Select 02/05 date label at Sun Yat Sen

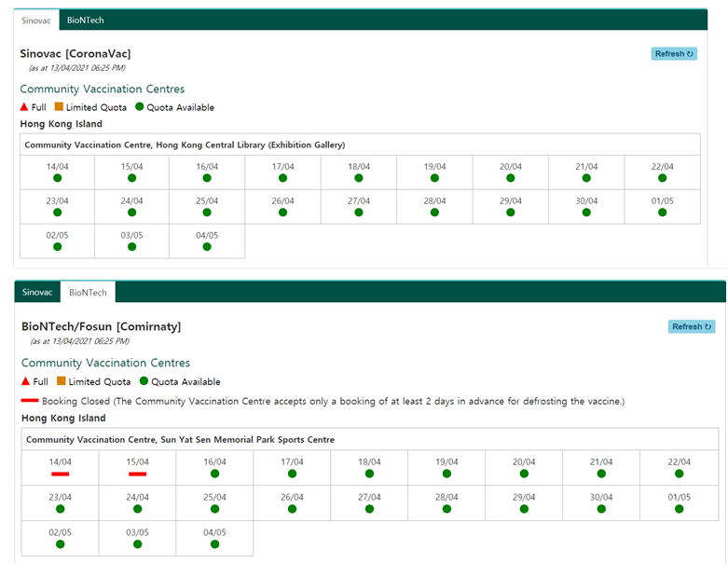60,532
